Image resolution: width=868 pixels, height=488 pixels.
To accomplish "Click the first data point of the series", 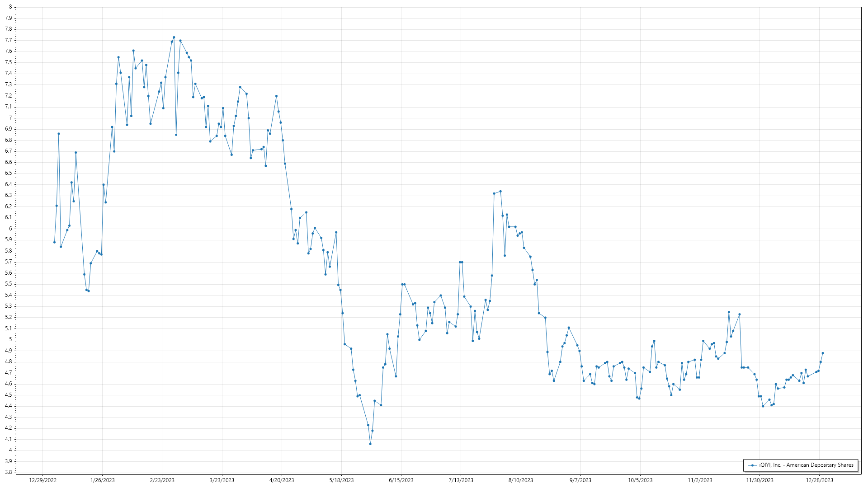I will [x=54, y=242].
